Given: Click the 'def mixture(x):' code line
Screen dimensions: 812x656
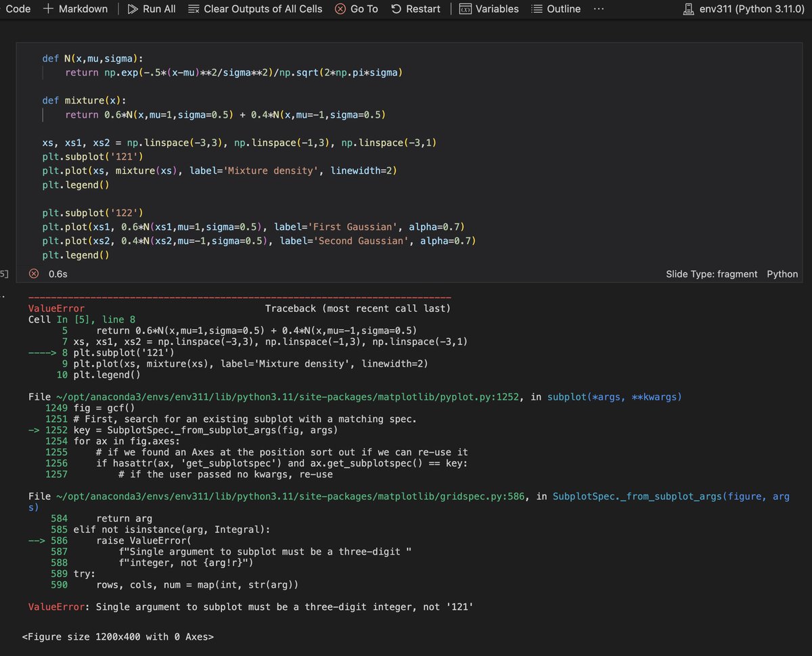Looking at the screenshot, I should [x=85, y=101].
